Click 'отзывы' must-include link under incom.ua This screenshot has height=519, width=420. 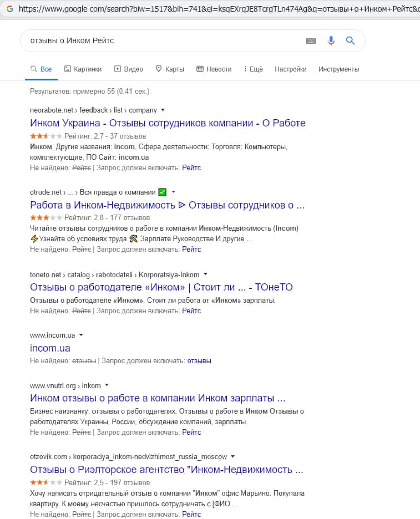click(x=199, y=361)
